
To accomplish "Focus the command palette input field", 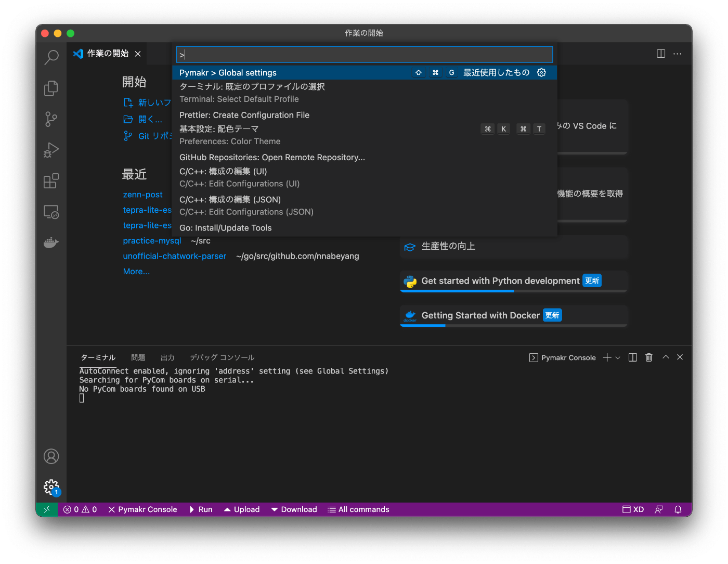I will tap(365, 54).
